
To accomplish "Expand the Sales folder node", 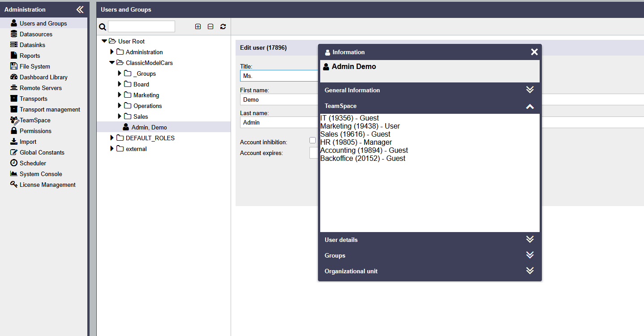I will [120, 116].
